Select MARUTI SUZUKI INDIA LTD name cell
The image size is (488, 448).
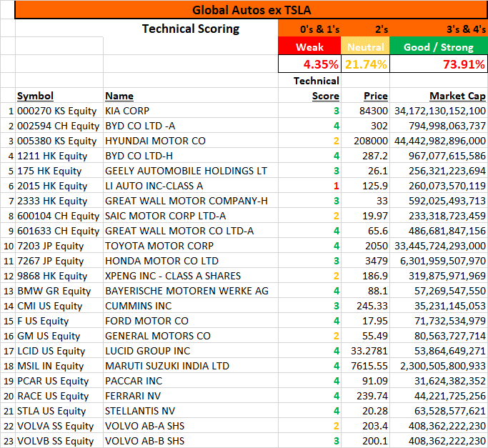coord(191,366)
